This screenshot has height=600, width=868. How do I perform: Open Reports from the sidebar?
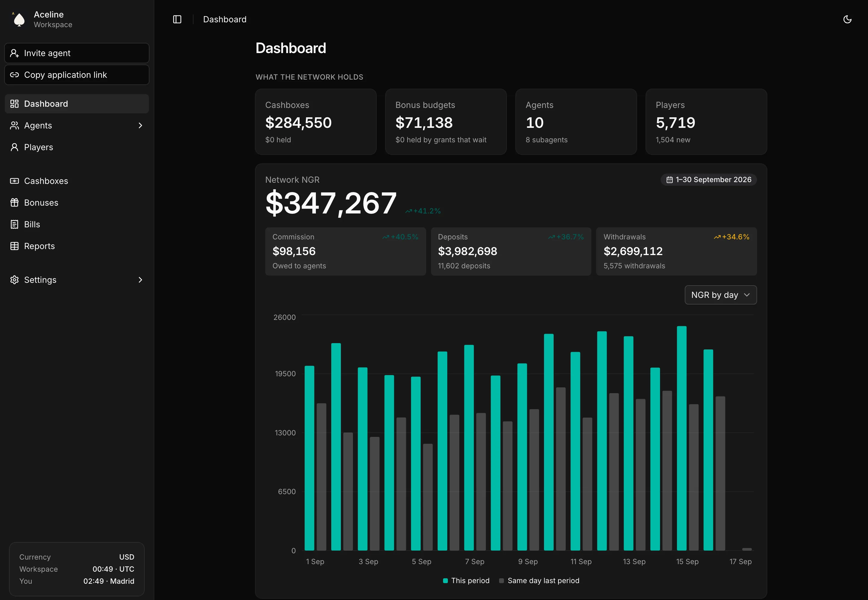point(77,246)
